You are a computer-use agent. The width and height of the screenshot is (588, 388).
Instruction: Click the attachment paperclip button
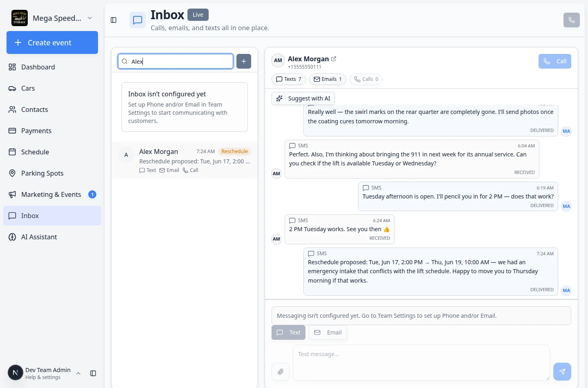point(281,372)
